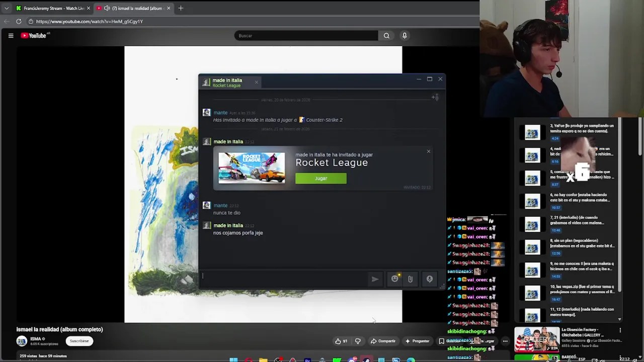644x362 pixels.
Task: Close the FrancisJeremy Stream browser tab
Action: coord(89,8)
